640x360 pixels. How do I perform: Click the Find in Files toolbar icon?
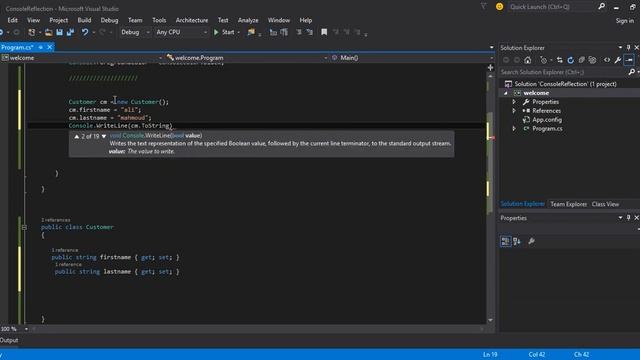251,32
